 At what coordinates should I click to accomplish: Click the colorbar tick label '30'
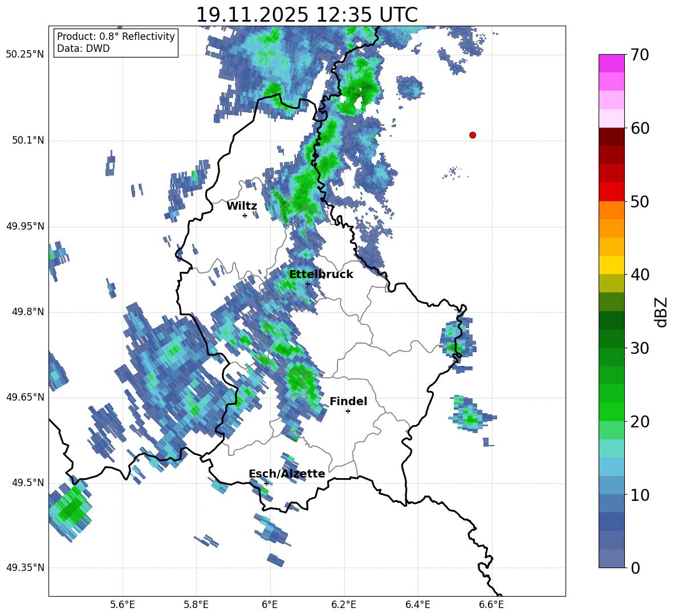[x=640, y=348]
